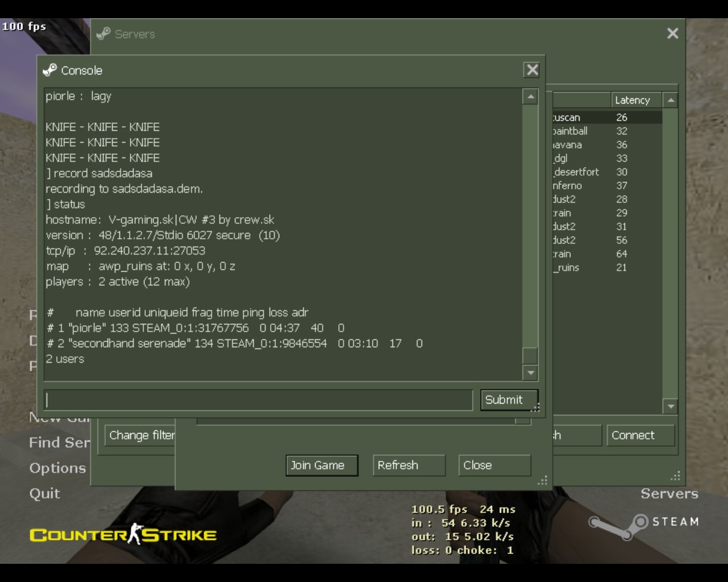Focus the console command input field
Image resolution: width=728 pixels, height=582 pixels.
pyautogui.click(x=258, y=400)
